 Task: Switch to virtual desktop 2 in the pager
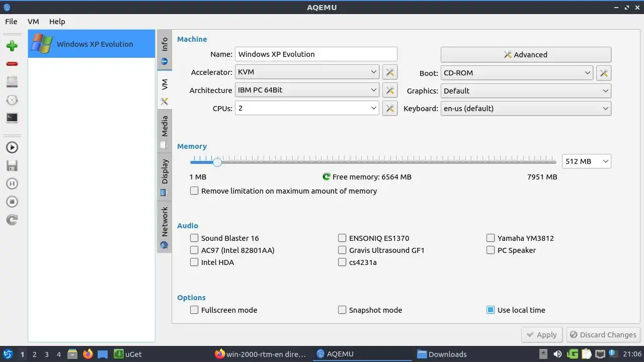(x=34, y=354)
